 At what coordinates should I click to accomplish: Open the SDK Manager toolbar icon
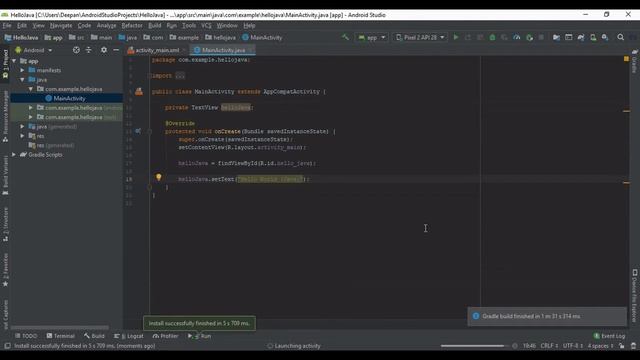[x=605, y=37]
